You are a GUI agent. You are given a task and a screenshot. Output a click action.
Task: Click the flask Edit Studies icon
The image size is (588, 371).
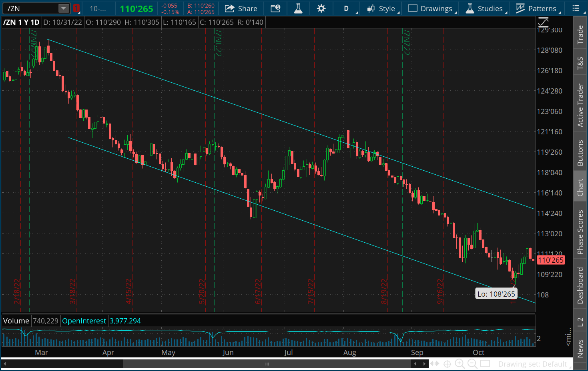pyautogui.click(x=298, y=8)
